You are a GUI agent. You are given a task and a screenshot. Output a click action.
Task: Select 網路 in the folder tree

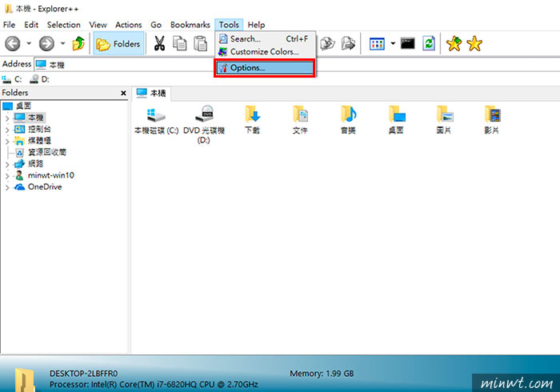[29, 164]
